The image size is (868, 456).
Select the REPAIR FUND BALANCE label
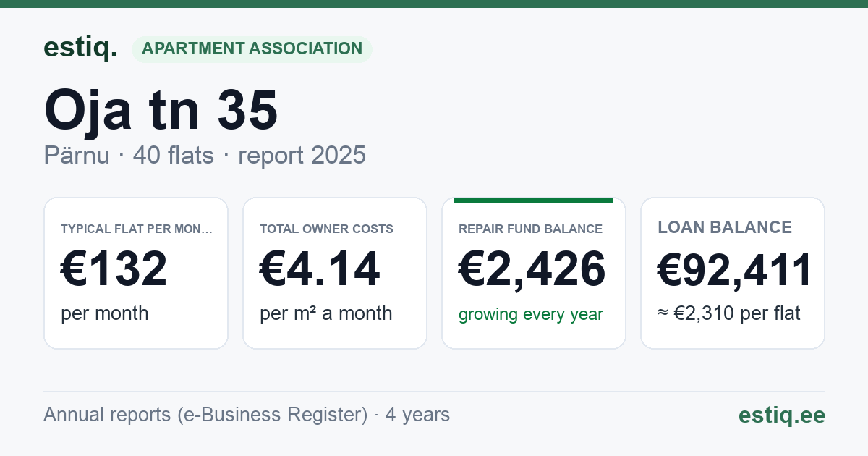click(x=530, y=229)
